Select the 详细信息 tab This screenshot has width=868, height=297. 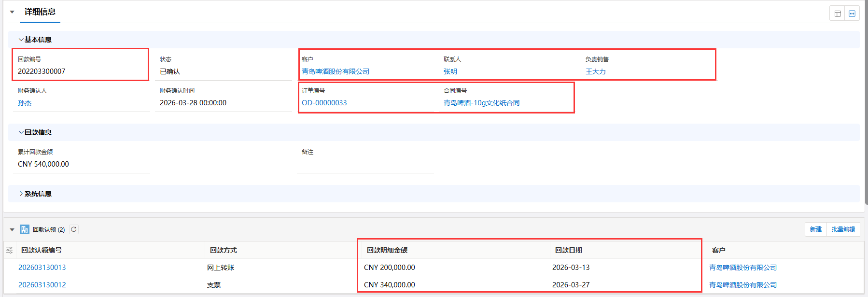(40, 12)
